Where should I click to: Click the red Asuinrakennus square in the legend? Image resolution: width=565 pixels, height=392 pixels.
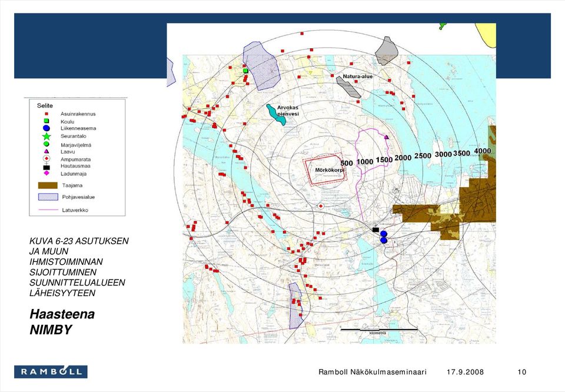coord(46,114)
